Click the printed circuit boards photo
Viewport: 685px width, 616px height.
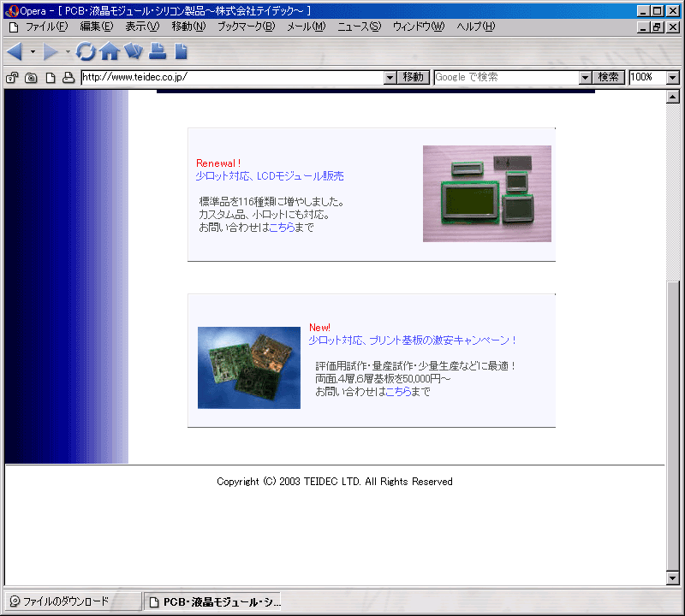pyautogui.click(x=249, y=368)
